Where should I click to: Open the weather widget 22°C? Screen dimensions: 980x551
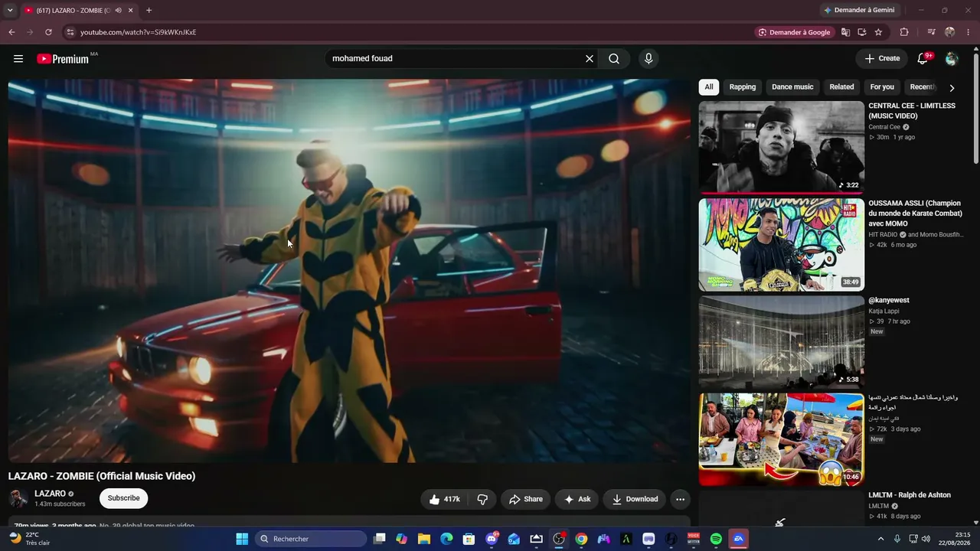point(31,539)
